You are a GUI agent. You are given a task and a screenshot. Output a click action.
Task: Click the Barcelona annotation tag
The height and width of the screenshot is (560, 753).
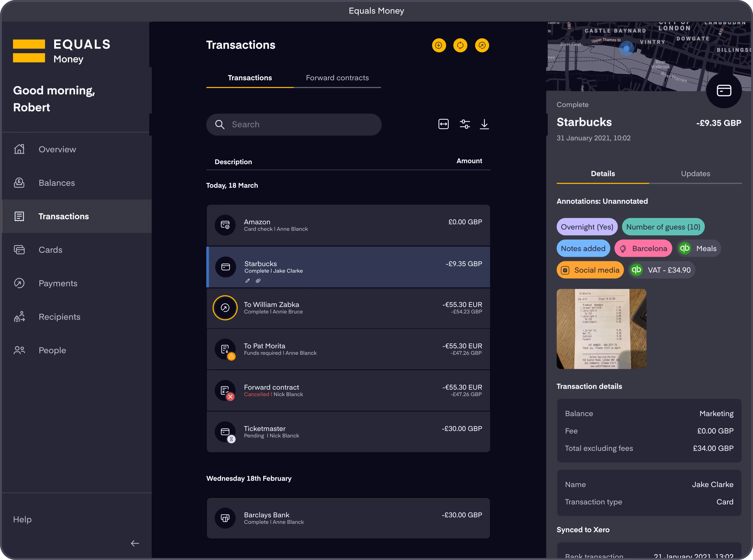(643, 249)
